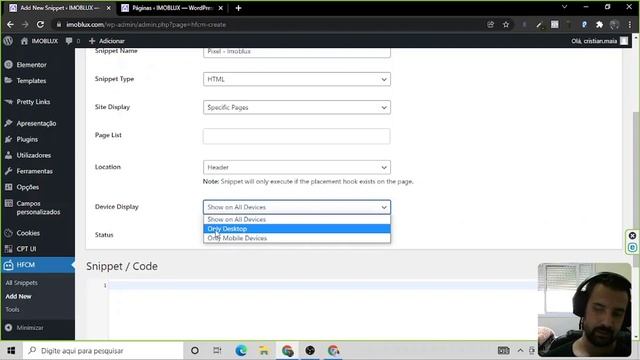
Task: Open the Cookies sidebar menu
Action: coord(28,233)
